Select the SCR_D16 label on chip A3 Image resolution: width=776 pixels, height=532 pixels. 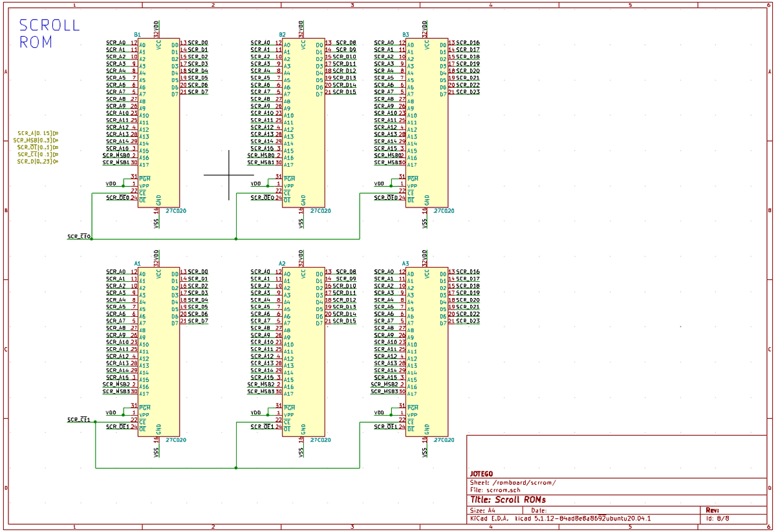pos(468,271)
